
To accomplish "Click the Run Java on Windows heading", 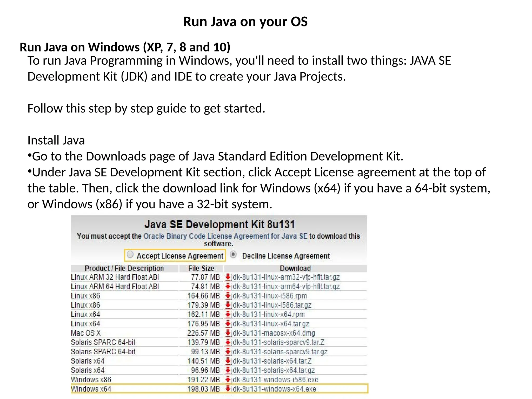I will (125, 47).
